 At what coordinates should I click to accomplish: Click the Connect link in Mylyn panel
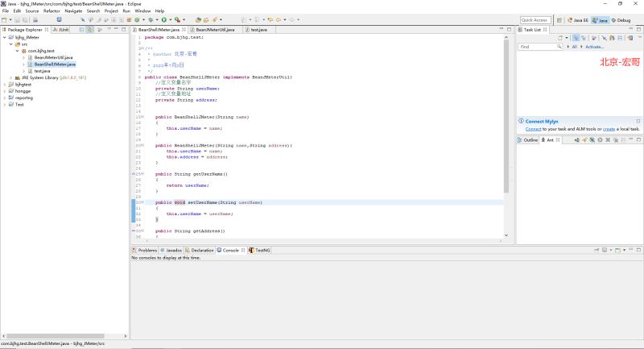(x=533, y=129)
